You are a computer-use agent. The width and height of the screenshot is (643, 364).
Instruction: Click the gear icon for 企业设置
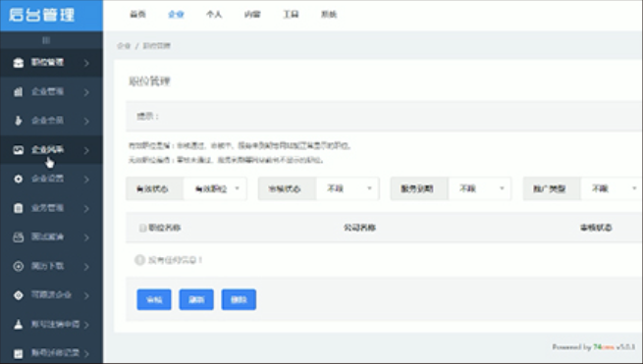tap(18, 180)
